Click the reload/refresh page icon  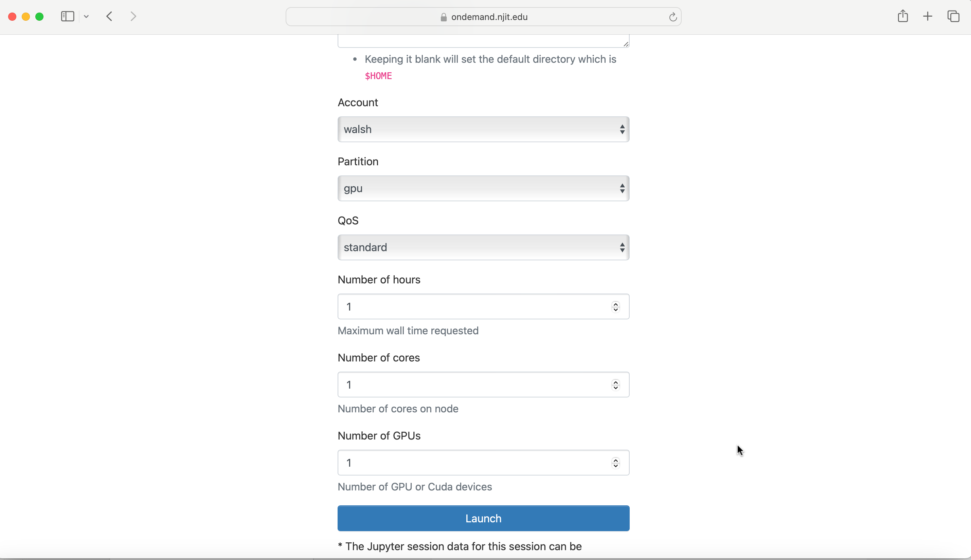click(673, 17)
